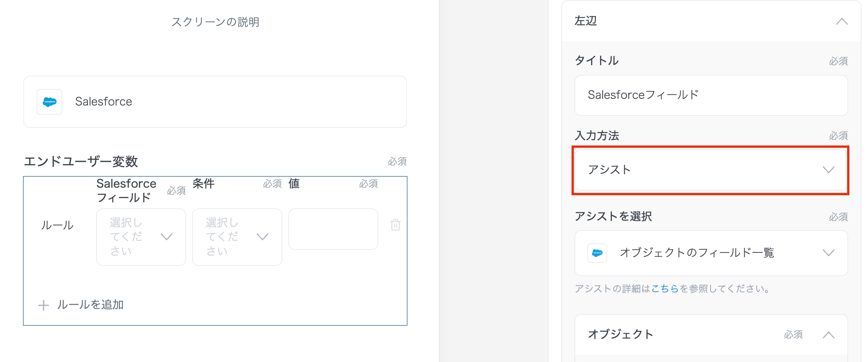Click the スクリーンの説明 text
Image resolution: width=868 pixels, height=362 pixels.
pos(215,22)
